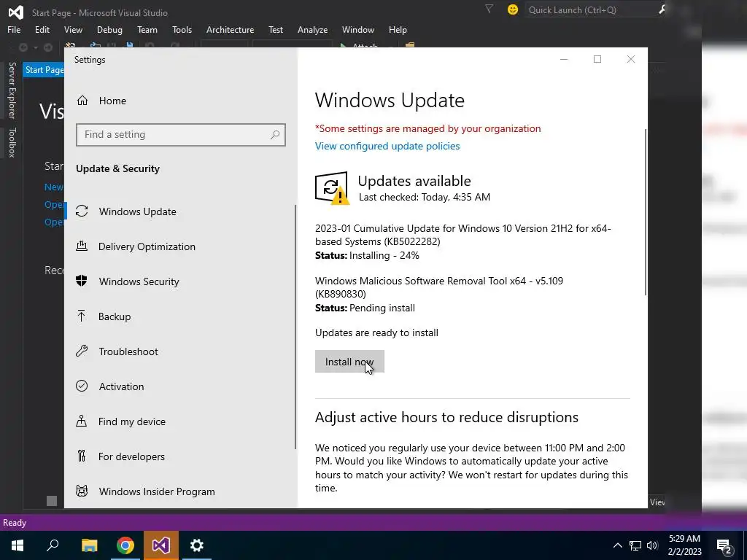
Task: Open the volume tray icon
Action: (x=652, y=545)
